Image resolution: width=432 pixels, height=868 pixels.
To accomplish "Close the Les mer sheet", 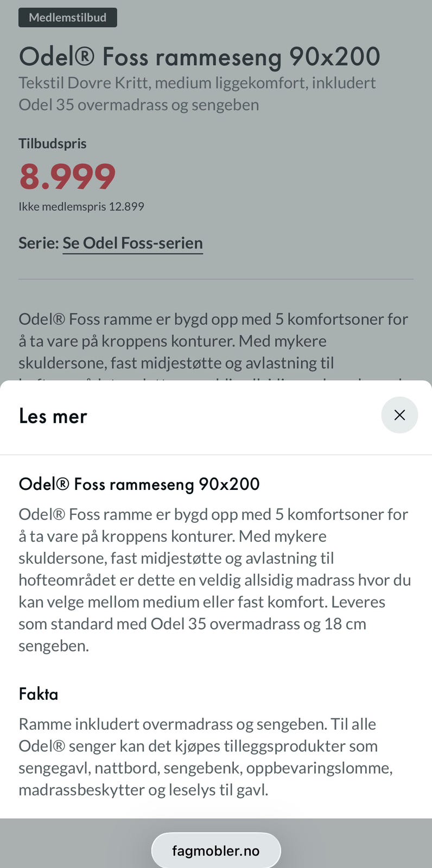I will pyautogui.click(x=399, y=415).
